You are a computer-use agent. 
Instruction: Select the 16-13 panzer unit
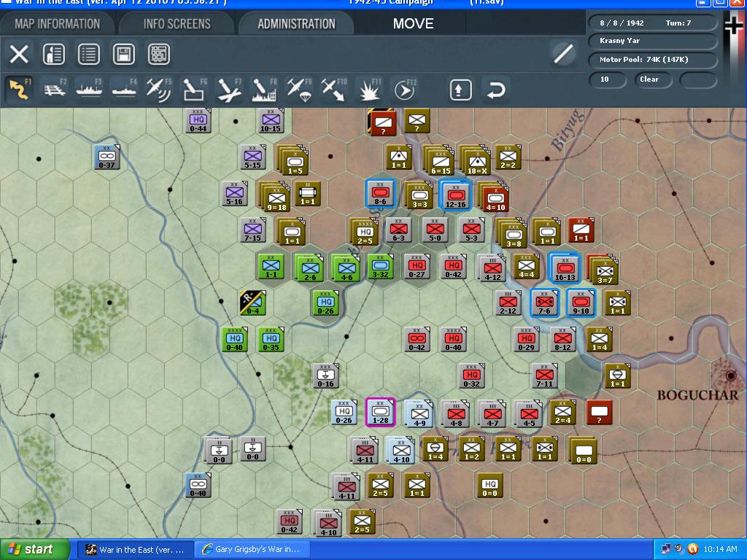click(x=565, y=267)
